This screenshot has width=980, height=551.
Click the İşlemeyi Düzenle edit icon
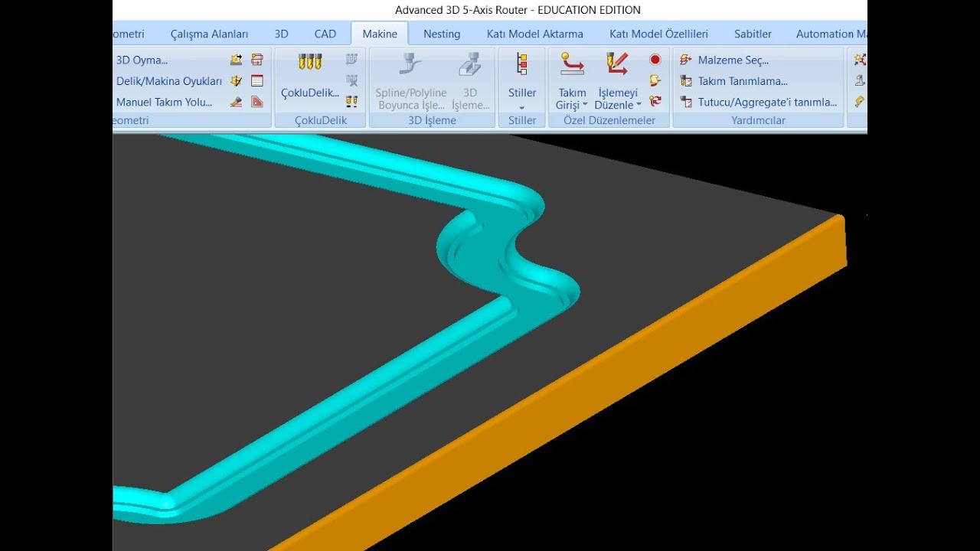tap(616, 64)
